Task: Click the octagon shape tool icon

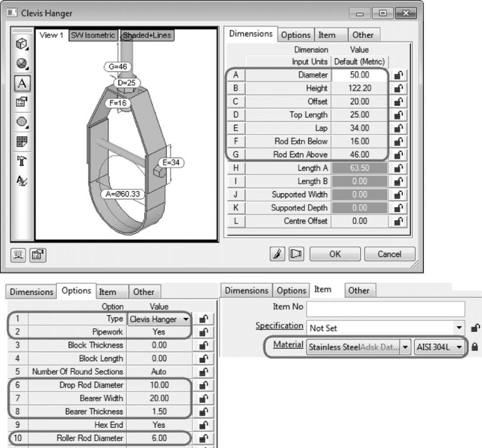Action: [x=22, y=122]
